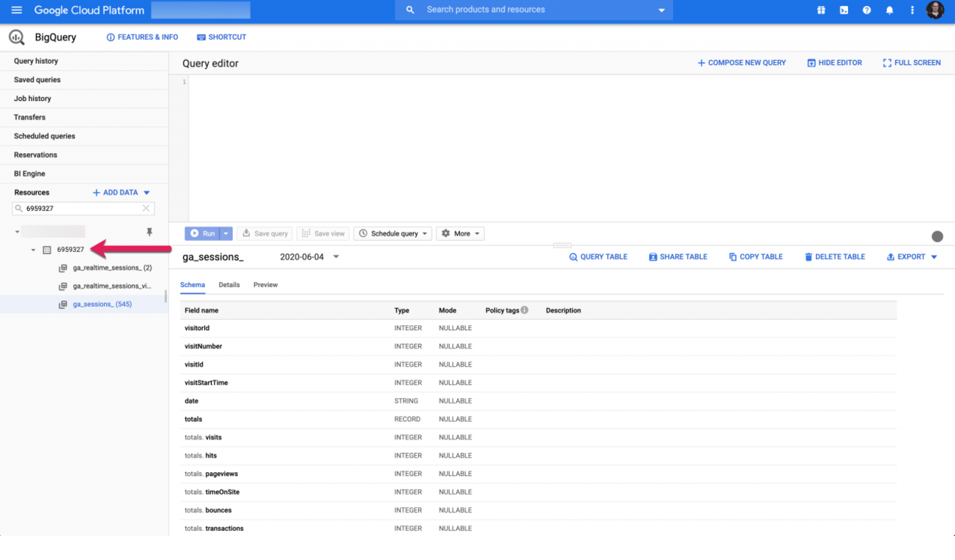Screen dimensions: 955x560
Task: Click the editor resize handle
Action: (562, 245)
